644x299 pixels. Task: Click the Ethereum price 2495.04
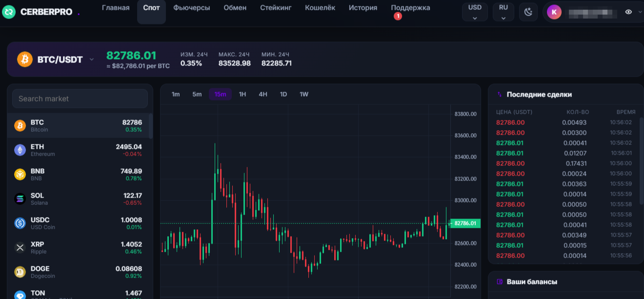(x=129, y=147)
